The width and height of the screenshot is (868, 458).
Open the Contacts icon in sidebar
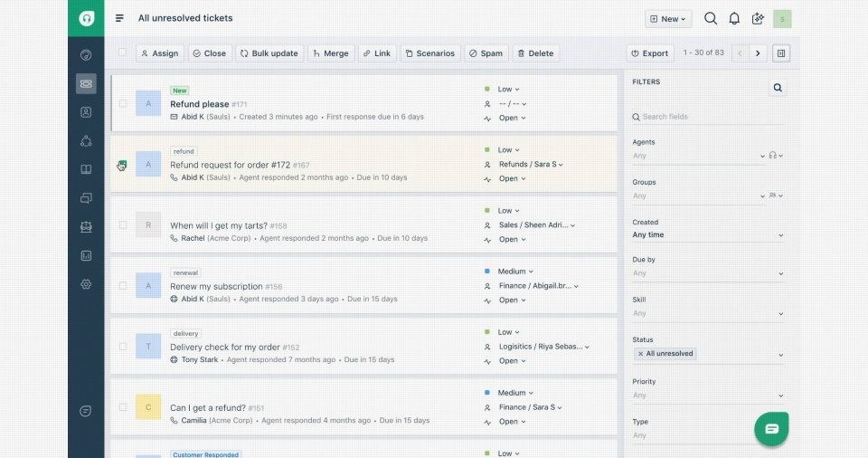click(x=86, y=112)
